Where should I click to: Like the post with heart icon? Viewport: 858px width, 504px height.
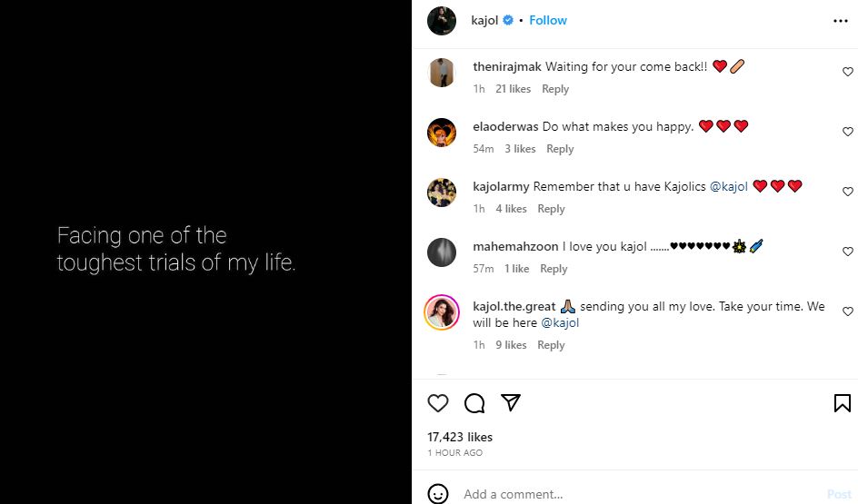pos(438,403)
